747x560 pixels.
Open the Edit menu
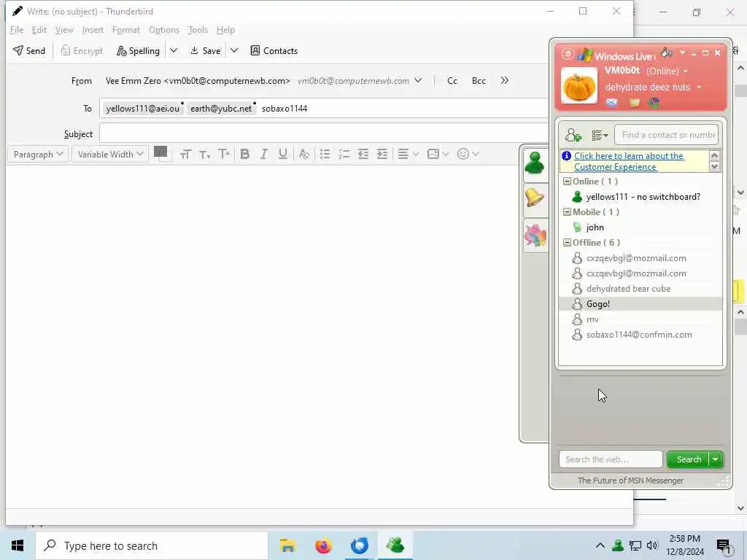pyautogui.click(x=39, y=29)
